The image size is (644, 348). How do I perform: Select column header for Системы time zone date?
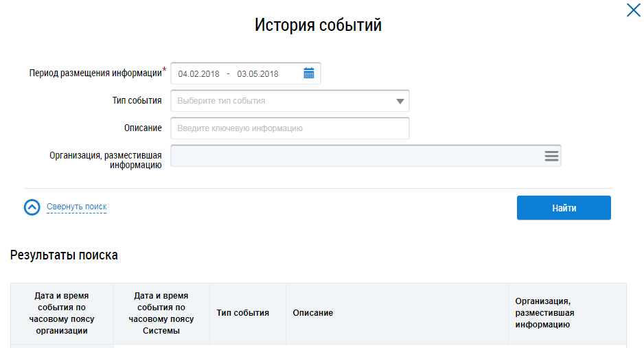(161, 313)
